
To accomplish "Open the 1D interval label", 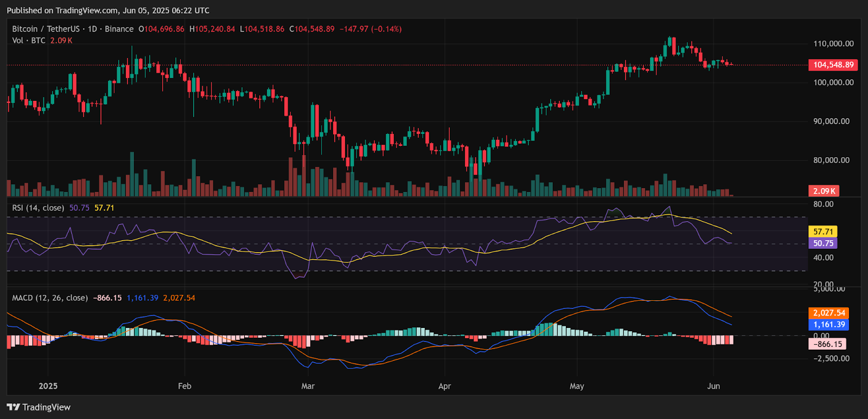I will (92, 29).
